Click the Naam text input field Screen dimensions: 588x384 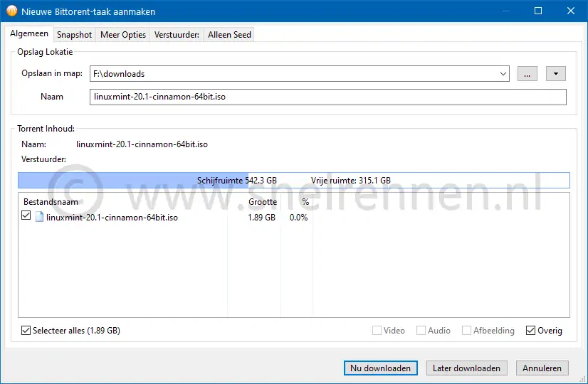[x=327, y=97]
